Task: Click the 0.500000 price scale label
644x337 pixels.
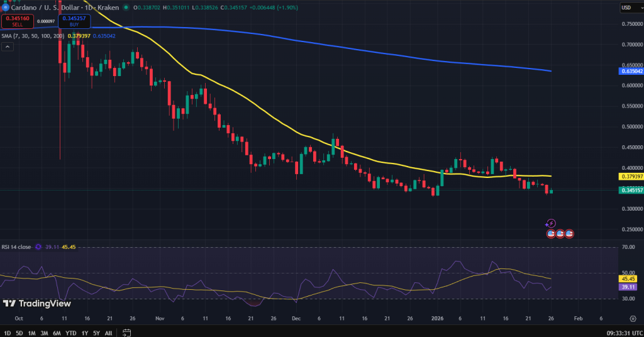Action: [631, 126]
